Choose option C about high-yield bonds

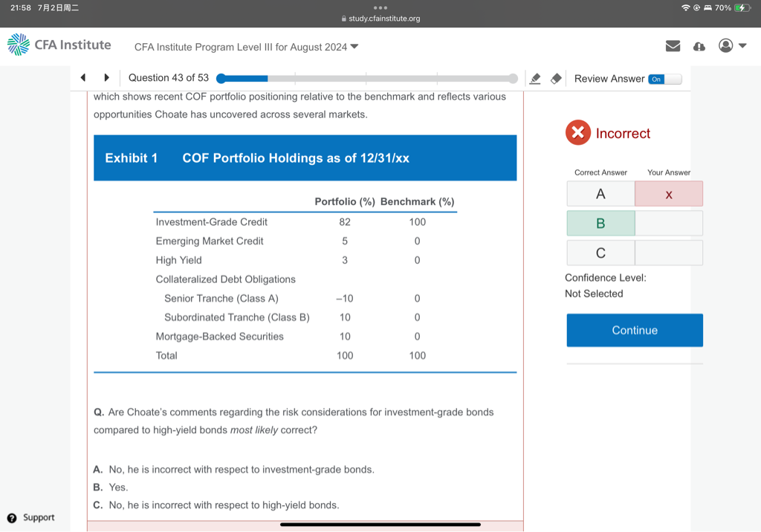pos(223,505)
